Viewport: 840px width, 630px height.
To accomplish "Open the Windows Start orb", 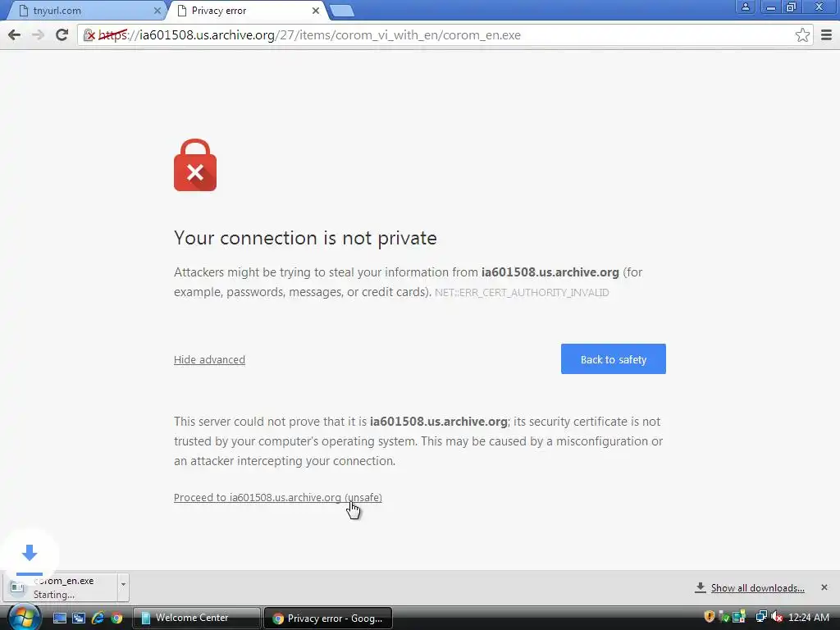I will pos(24,617).
